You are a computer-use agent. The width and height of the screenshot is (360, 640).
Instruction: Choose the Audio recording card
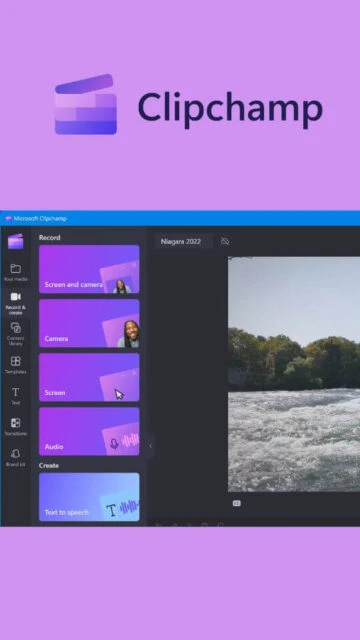(x=89, y=431)
